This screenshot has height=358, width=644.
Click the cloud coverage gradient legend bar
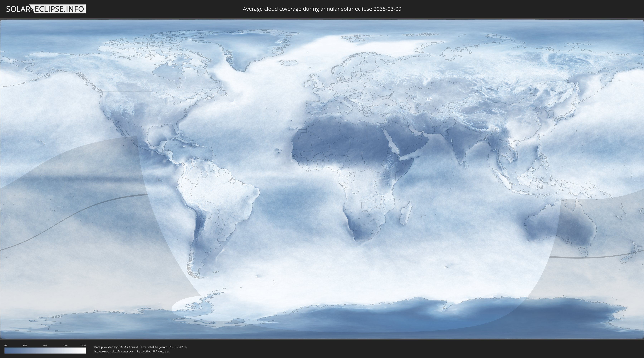[45, 350]
